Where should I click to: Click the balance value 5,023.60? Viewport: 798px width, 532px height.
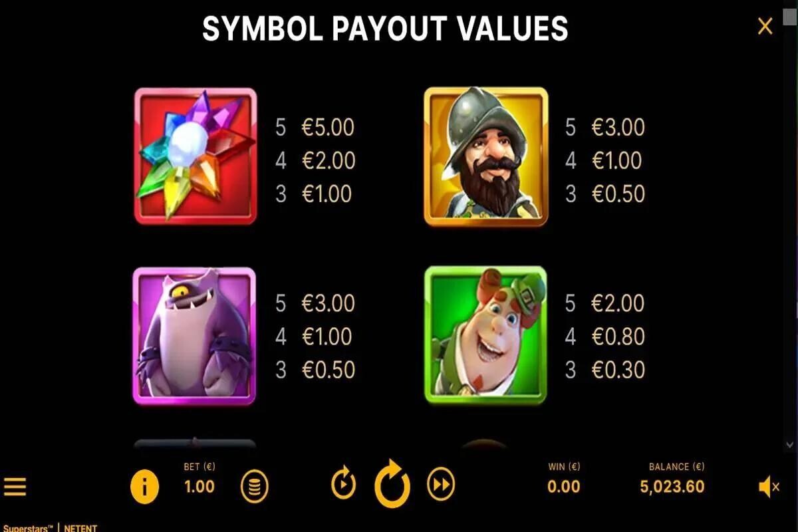point(672,486)
